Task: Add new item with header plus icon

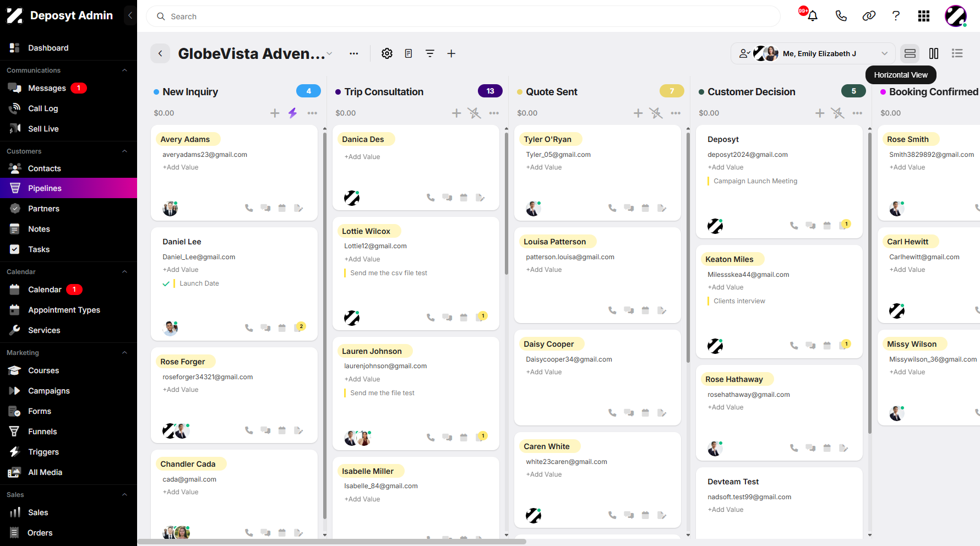Action: click(x=451, y=53)
